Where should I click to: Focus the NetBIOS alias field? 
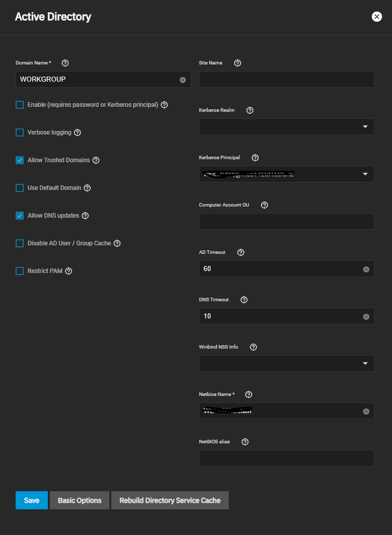pyautogui.click(x=287, y=458)
